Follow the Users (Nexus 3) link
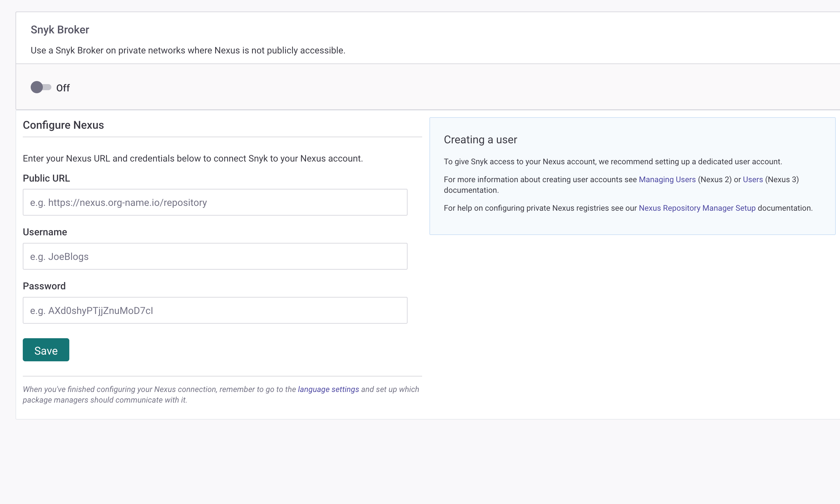Image resolution: width=840 pixels, height=504 pixels. (x=753, y=179)
